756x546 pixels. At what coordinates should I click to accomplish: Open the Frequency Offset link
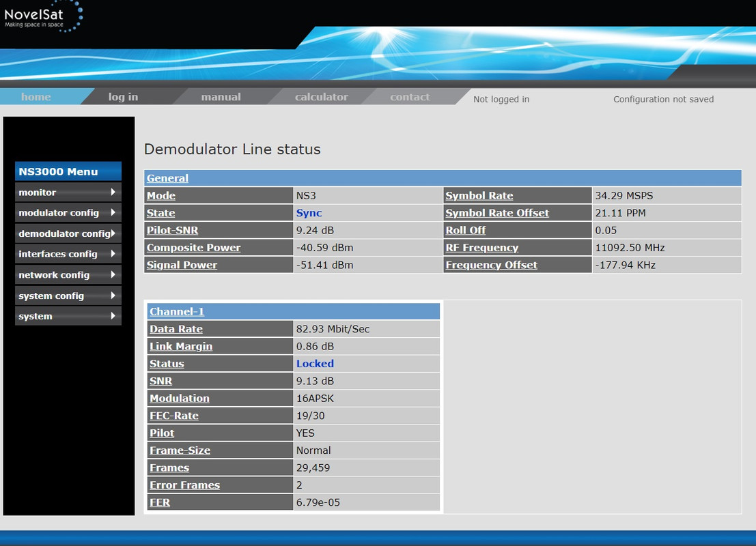pos(491,265)
